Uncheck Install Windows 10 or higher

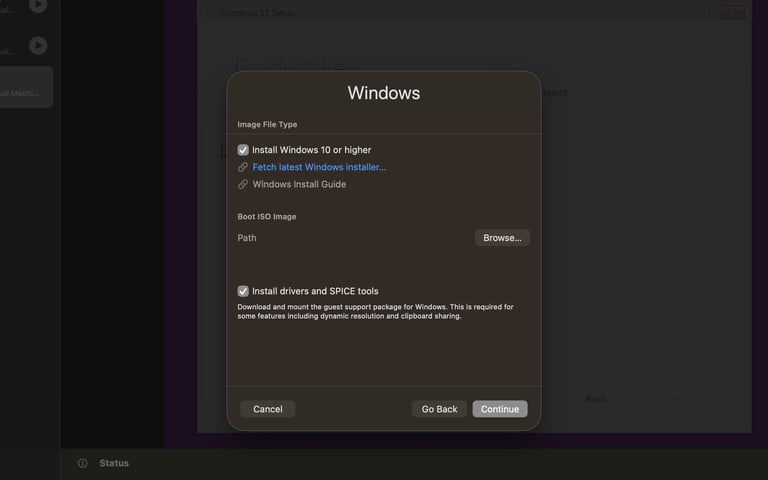(243, 150)
